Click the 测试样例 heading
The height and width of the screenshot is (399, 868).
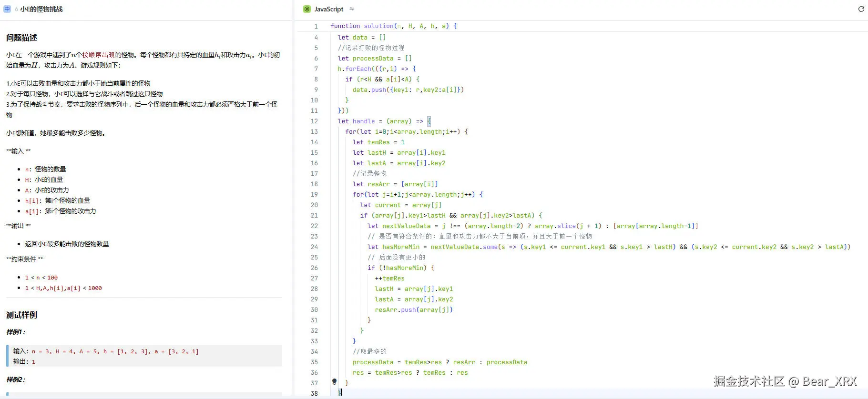tap(21, 315)
